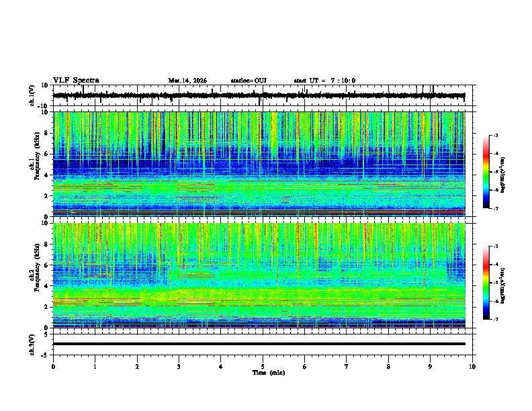Viewport: 532px width, 411px height.
Task: Click time axis tick label "7"
Action: 347,367
